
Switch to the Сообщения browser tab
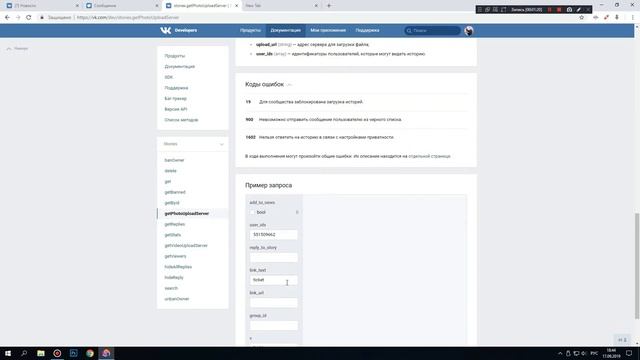pos(122,6)
